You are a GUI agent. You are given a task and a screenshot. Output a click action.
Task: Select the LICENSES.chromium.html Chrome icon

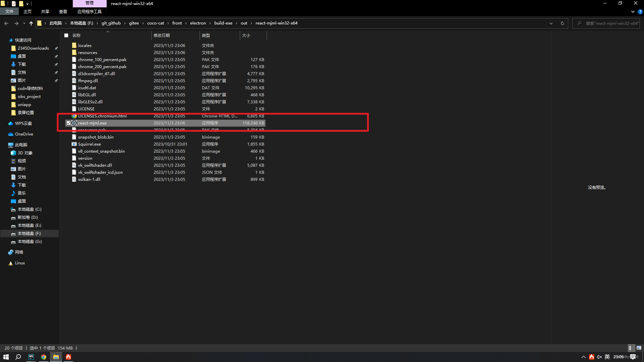coord(74,116)
